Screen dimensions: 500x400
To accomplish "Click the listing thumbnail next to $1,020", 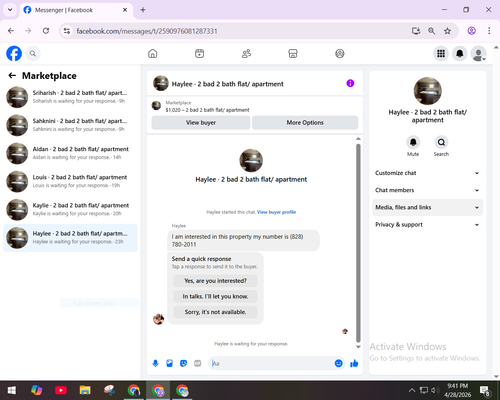I will 156,106.
